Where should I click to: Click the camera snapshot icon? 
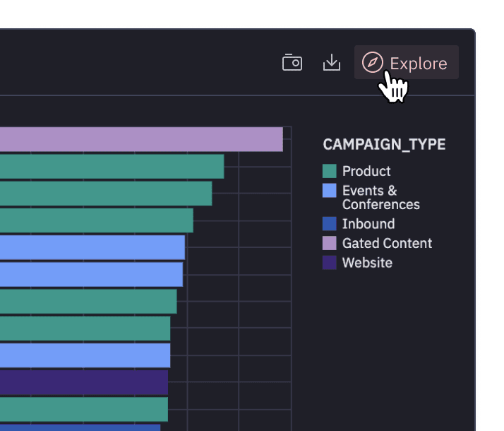(x=292, y=63)
